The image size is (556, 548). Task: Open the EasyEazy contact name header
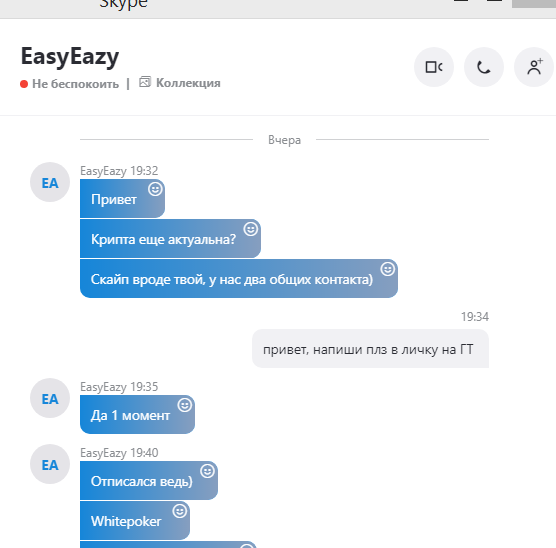click(x=70, y=57)
